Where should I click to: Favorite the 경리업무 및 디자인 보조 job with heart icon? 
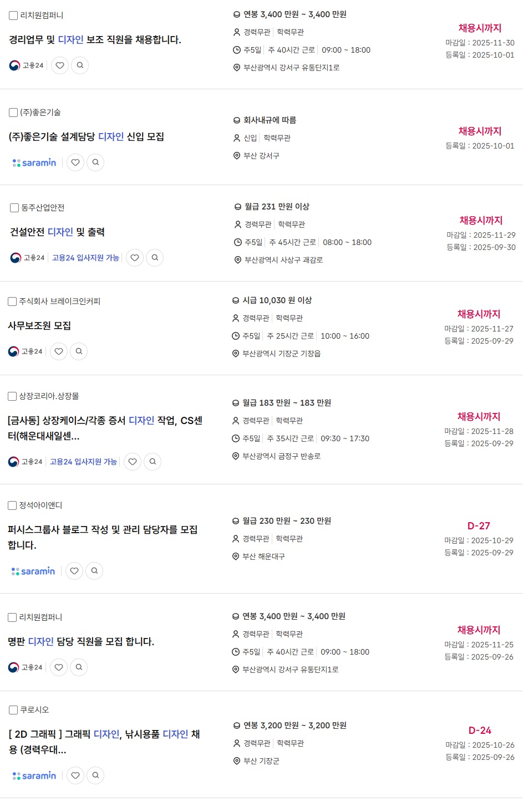[x=60, y=65]
